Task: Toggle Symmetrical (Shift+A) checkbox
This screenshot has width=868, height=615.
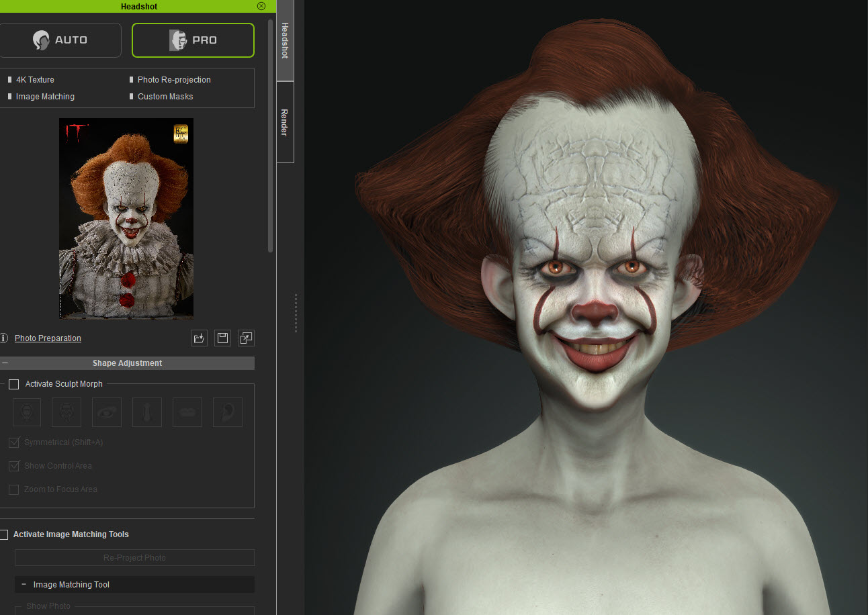Action: [x=13, y=442]
